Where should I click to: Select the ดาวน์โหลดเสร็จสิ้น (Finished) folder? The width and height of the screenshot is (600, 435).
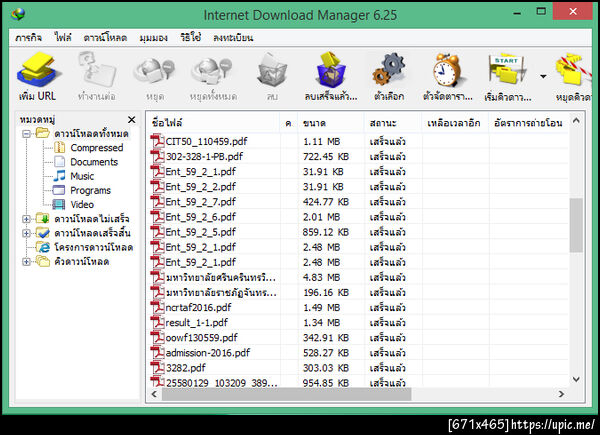tap(93, 233)
